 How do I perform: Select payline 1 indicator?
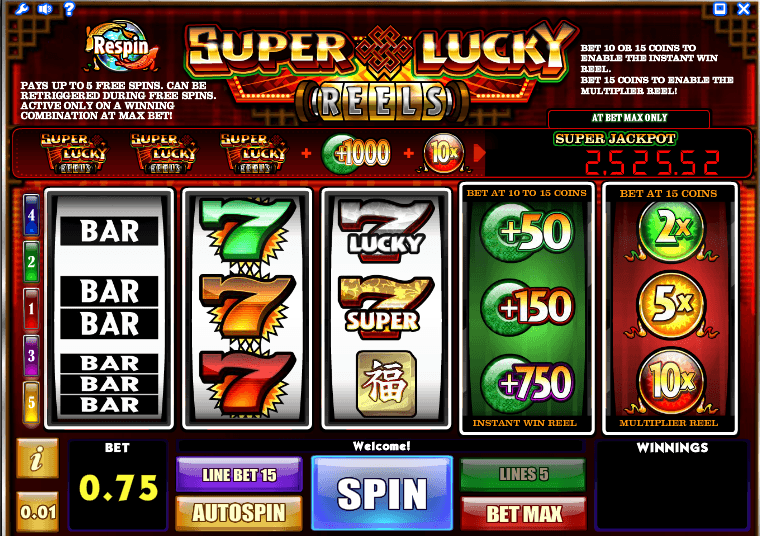[x=32, y=309]
